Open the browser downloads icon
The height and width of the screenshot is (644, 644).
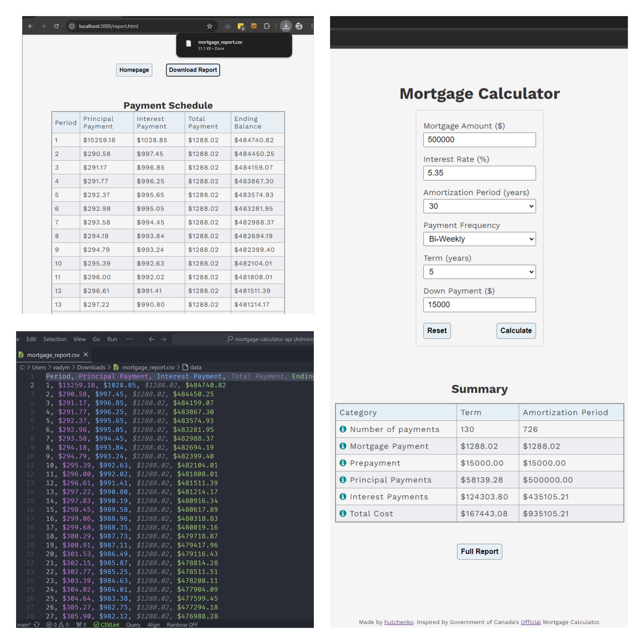pos(286,26)
